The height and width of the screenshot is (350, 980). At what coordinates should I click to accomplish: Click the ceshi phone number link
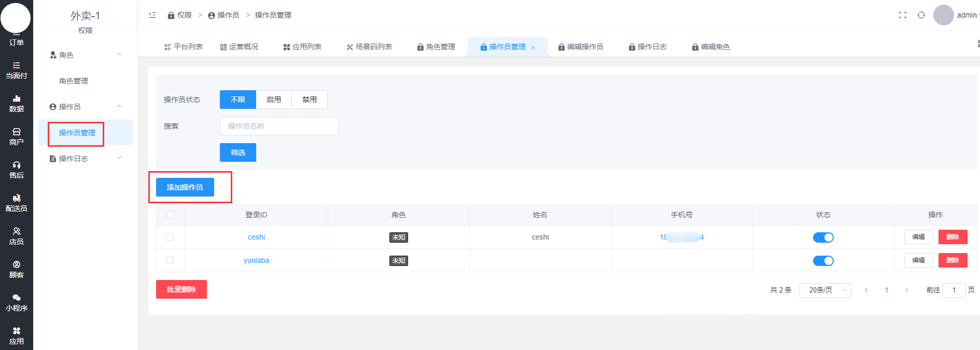pyautogui.click(x=682, y=237)
